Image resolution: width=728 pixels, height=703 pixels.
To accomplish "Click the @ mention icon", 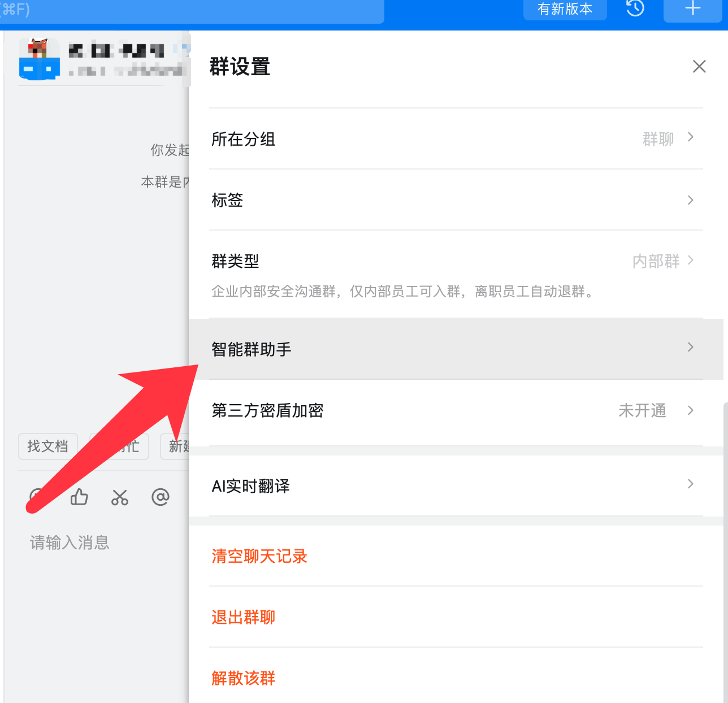I will pos(161,497).
